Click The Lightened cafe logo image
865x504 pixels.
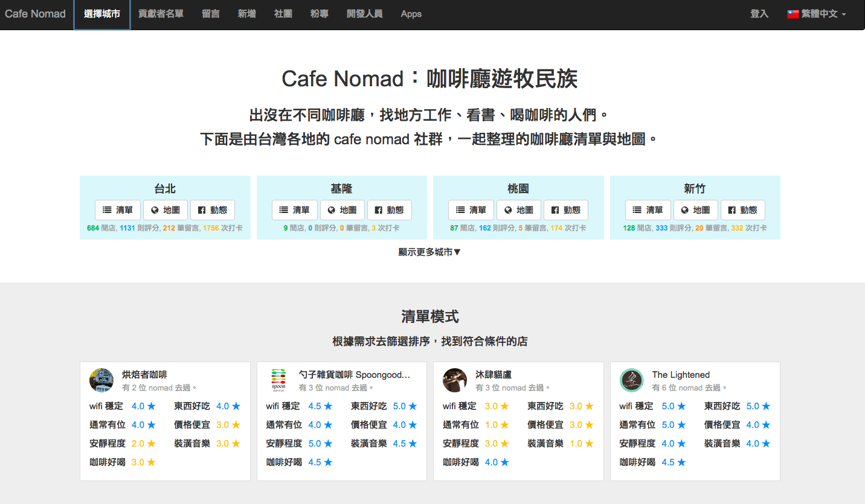pos(631,380)
